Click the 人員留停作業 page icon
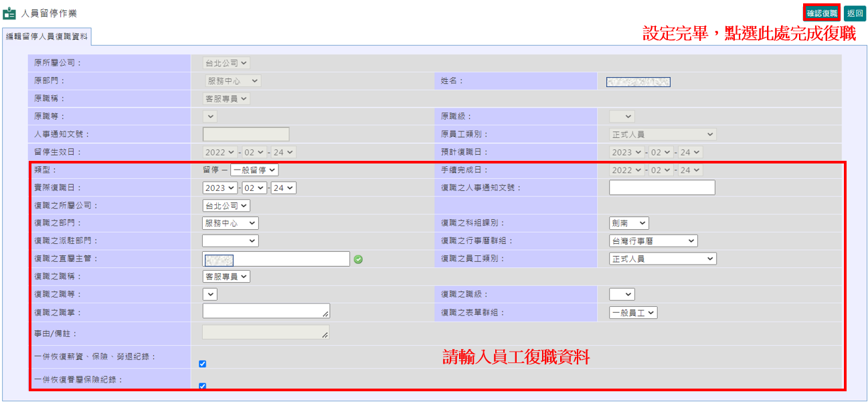 (x=9, y=12)
